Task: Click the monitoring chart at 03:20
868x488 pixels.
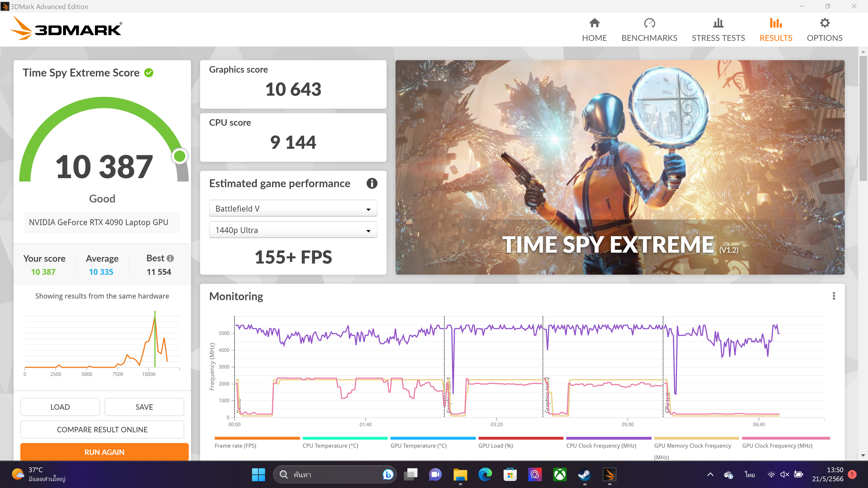Action: click(497, 367)
